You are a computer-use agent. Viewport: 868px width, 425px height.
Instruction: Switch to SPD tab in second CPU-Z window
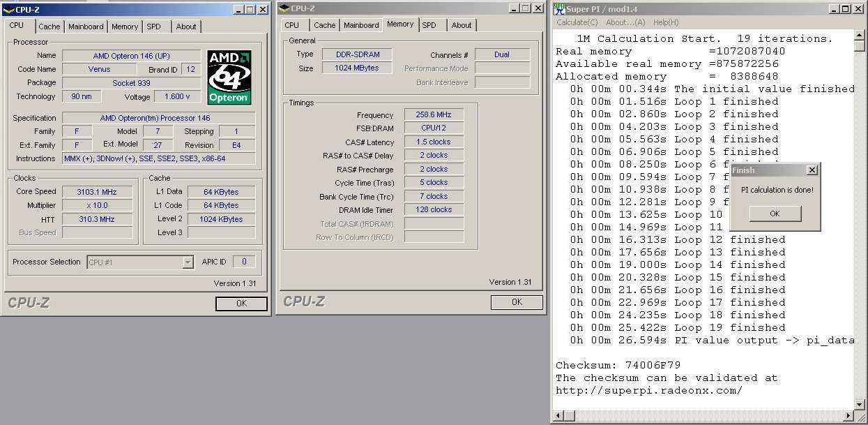[429, 25]
